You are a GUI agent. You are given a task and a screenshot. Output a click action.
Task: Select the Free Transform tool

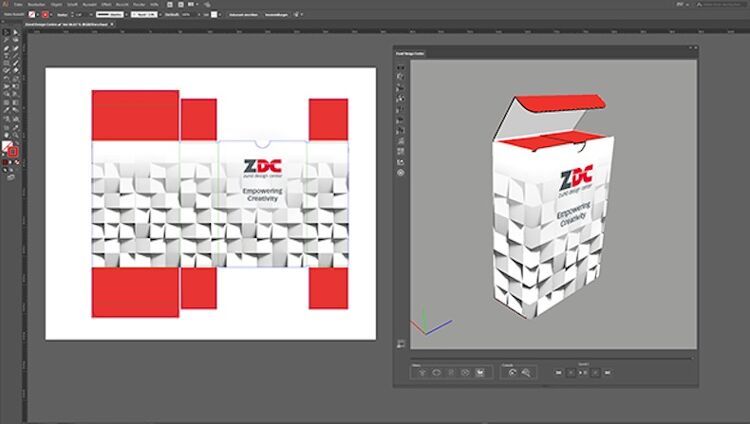(x=16, y=87)
